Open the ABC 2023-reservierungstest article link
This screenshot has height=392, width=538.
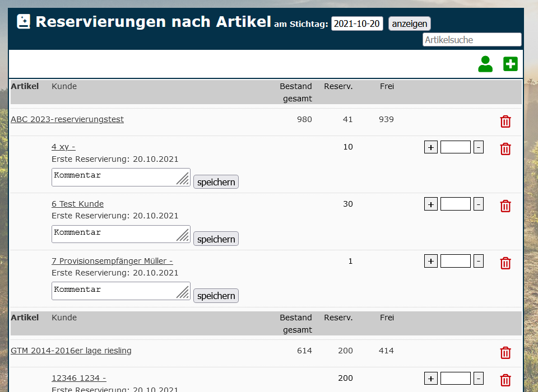point(67,119)
